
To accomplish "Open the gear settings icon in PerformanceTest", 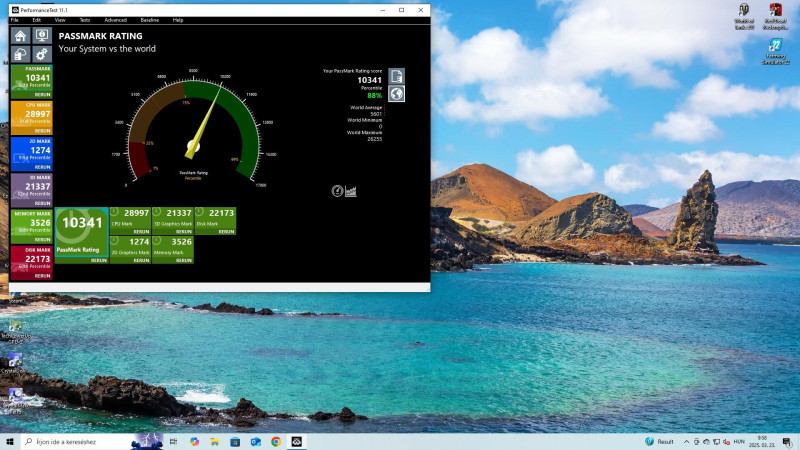I will click(42, 54).
